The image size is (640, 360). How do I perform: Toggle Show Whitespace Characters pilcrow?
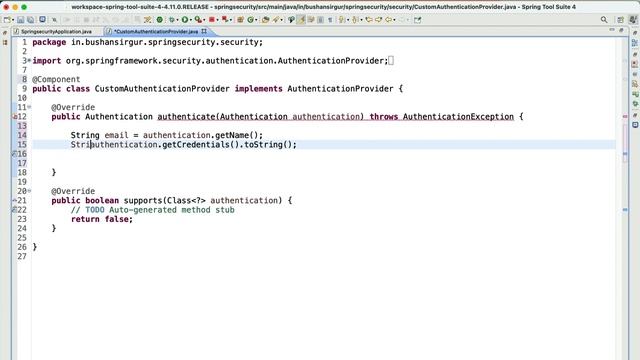330,20
